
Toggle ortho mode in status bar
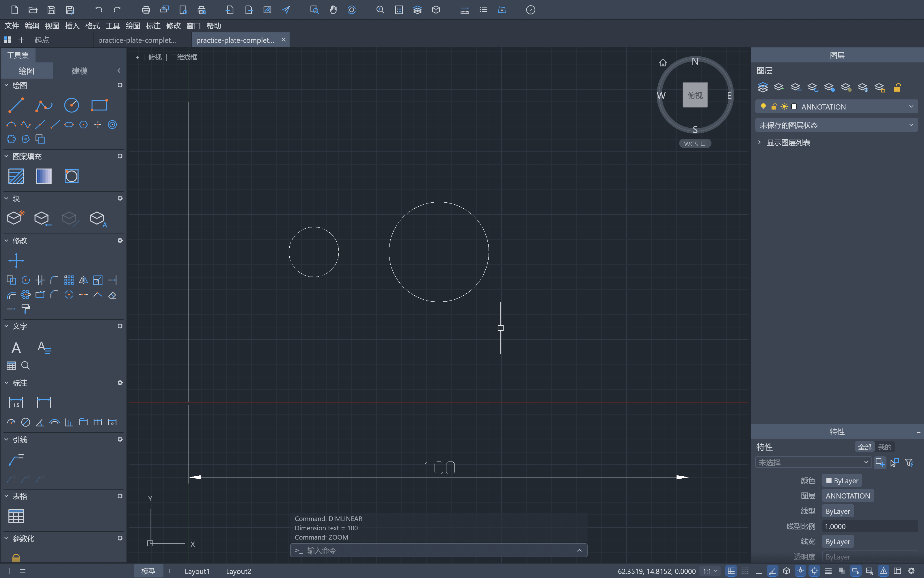point(759,571)
